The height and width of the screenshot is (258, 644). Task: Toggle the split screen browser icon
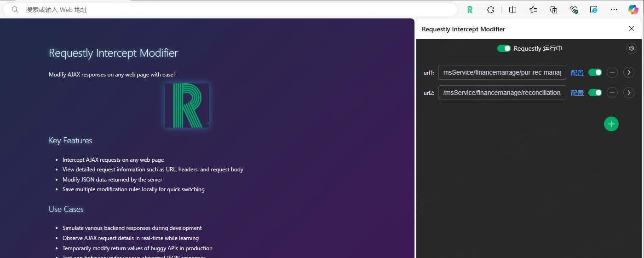tap(512, 10)
